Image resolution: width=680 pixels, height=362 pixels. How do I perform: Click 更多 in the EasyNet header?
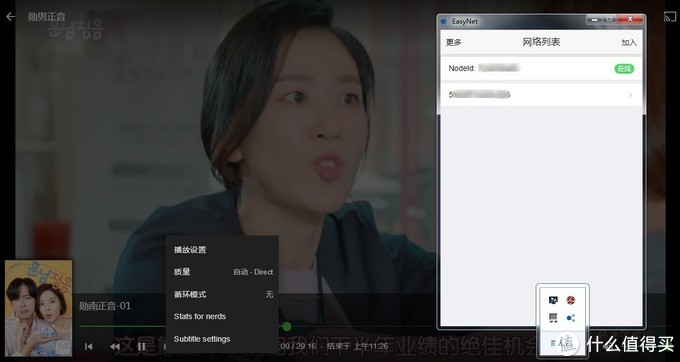[x=454, y=42]
